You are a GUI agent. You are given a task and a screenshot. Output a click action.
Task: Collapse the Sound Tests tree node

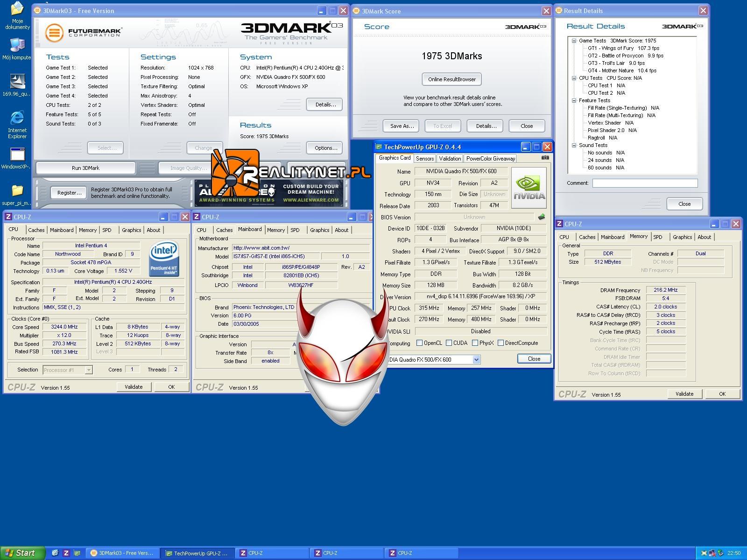pos(574,145)
